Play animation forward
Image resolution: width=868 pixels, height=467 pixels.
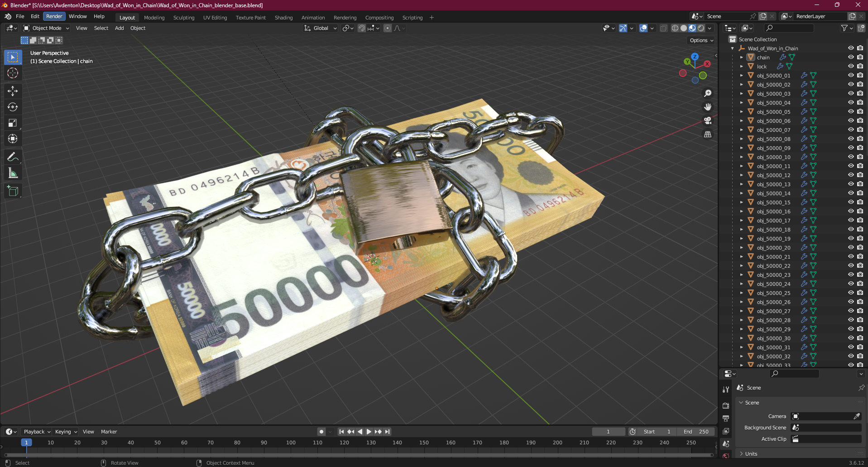[x=369, y=432]
